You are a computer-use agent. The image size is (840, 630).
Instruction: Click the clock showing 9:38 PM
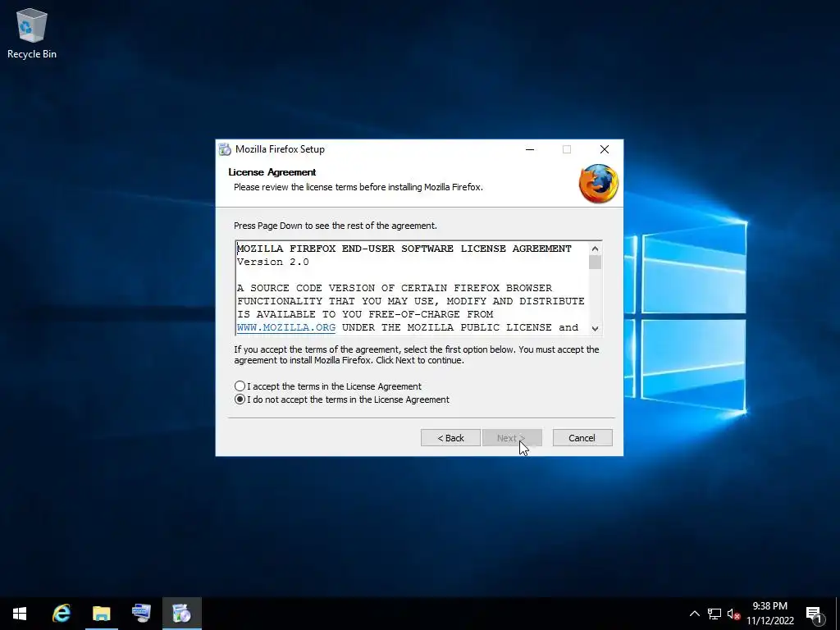tap(769, 606)
